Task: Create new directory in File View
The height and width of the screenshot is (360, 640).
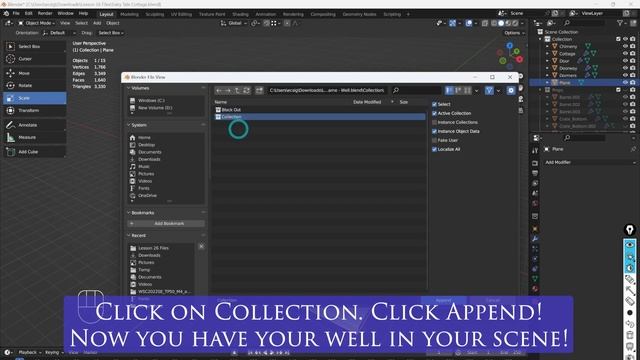Action: [x=259, y=90]
